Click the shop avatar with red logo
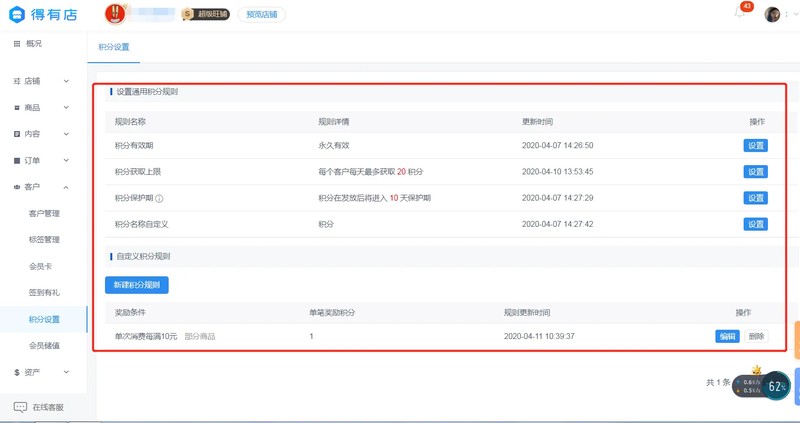 click(115, 14)
